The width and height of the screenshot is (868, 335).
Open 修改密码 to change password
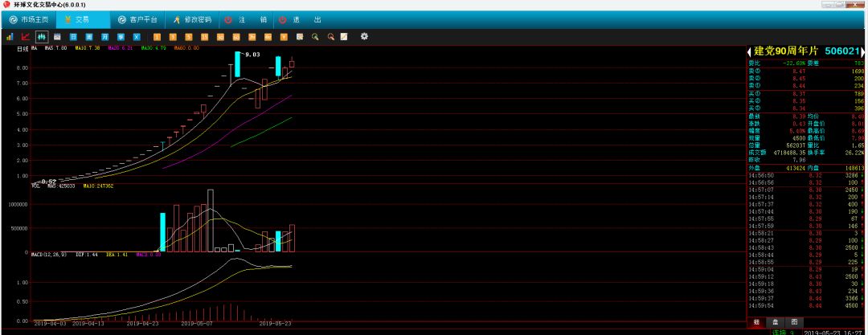coord(192,20)
